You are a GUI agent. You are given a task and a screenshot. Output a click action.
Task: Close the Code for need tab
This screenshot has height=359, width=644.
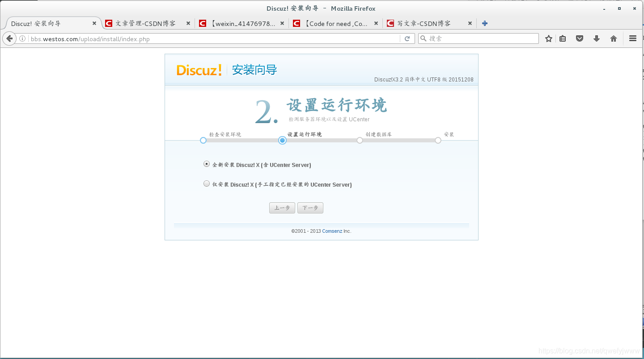tap(376, 23)
